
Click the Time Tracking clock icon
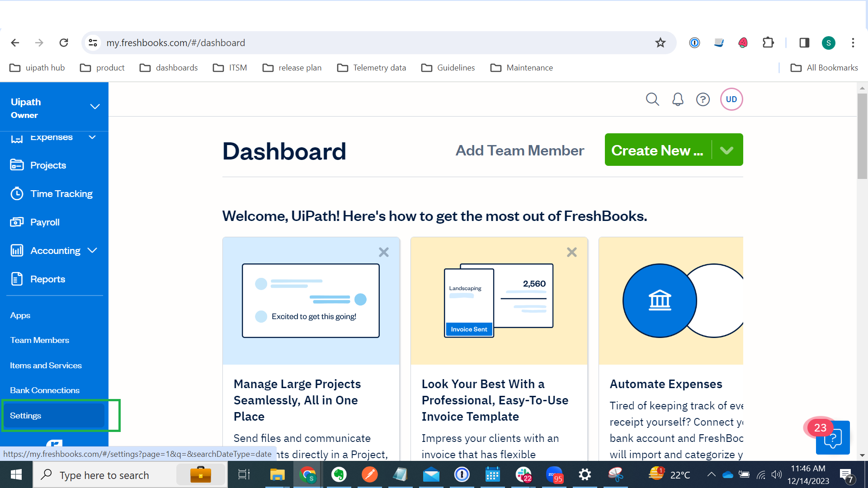(17, 193)
